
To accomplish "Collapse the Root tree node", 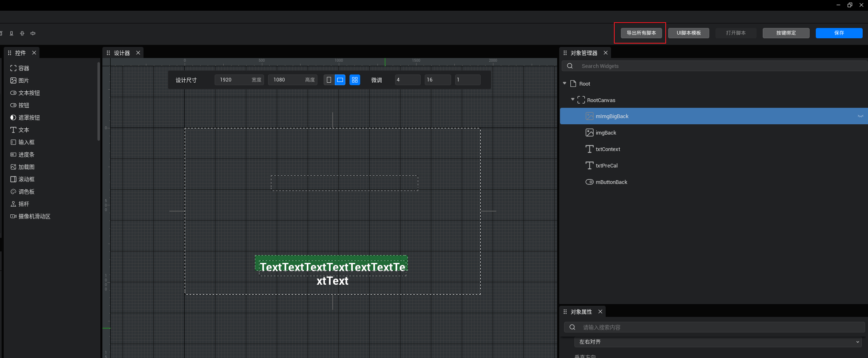I will 565,84.
